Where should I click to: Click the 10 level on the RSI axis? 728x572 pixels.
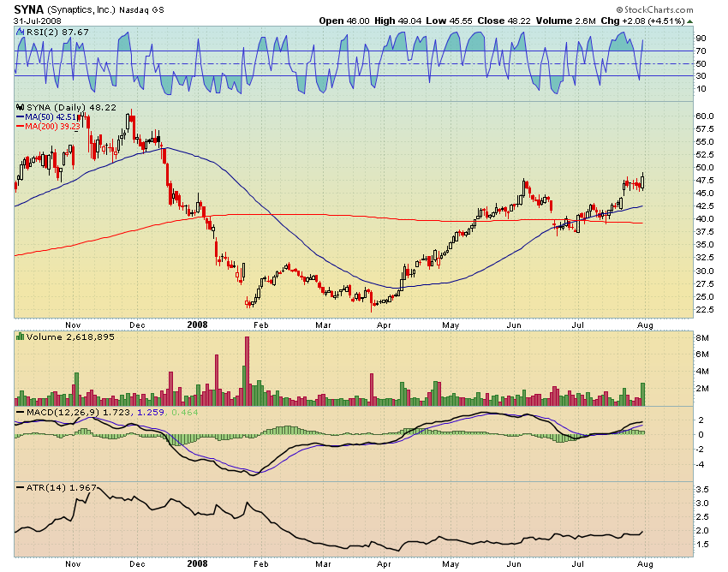(x=701, y=89)
